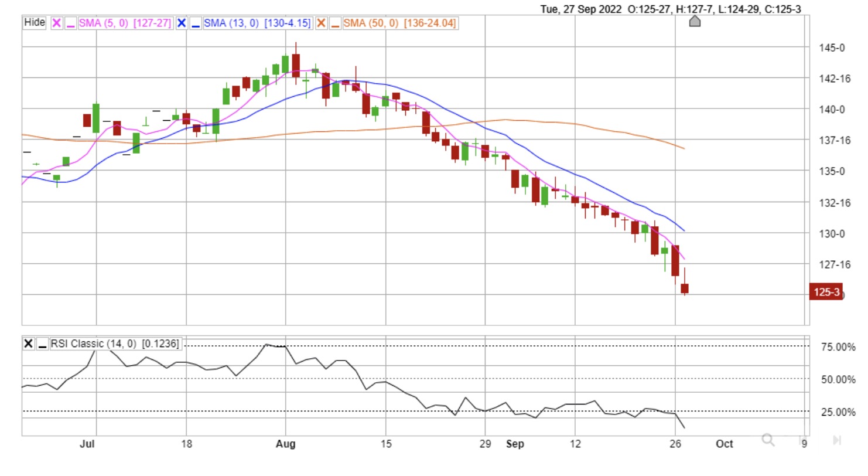Close the RSI Classic indicator panel
Screen dimensions: 868x476
(x=28, y=344)
